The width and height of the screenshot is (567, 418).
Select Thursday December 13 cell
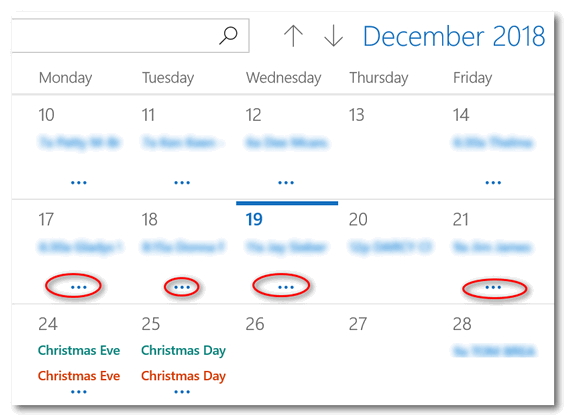(391, 147)
